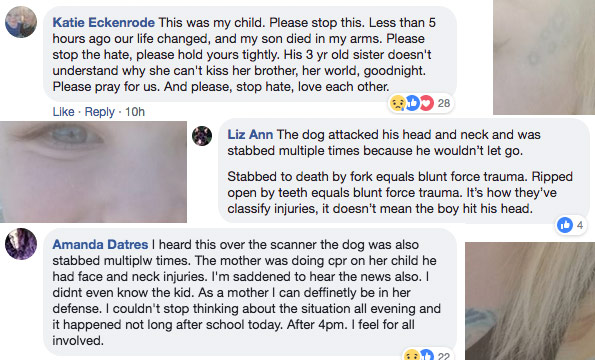The height and width of the screenshot is (360, 595).
Task: Open the Liz Ann profile name link
Action: [x=250, y=134]
